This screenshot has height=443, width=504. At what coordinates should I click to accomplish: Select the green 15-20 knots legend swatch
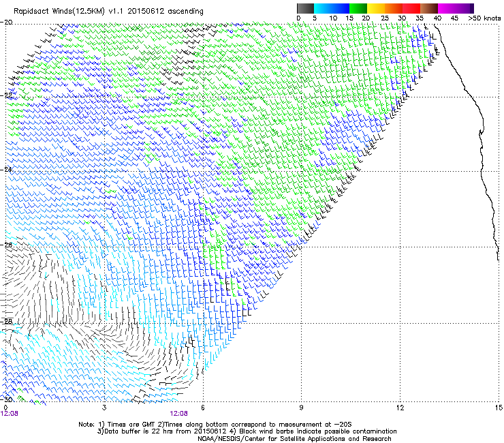(358, 8)
